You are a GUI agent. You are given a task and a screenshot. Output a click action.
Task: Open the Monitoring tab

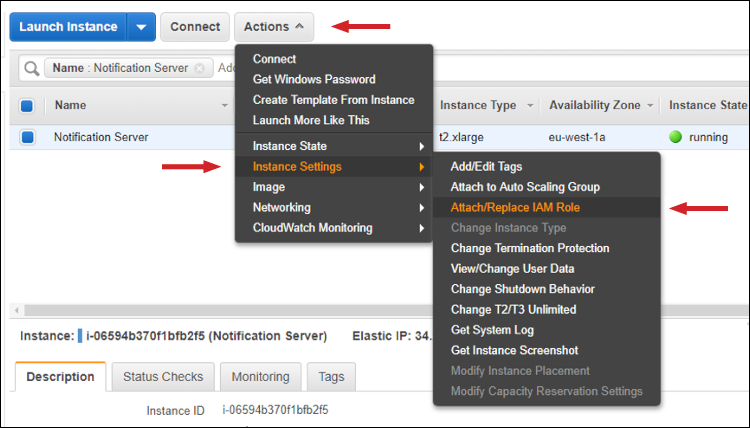[x=260, y=377]
